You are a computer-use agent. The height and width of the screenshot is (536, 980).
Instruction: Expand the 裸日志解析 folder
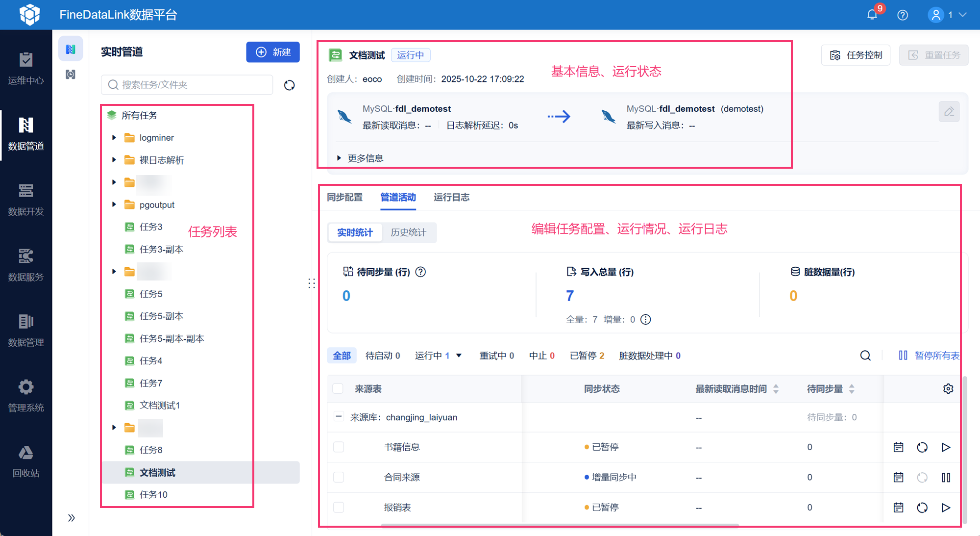tap(114, 160)
